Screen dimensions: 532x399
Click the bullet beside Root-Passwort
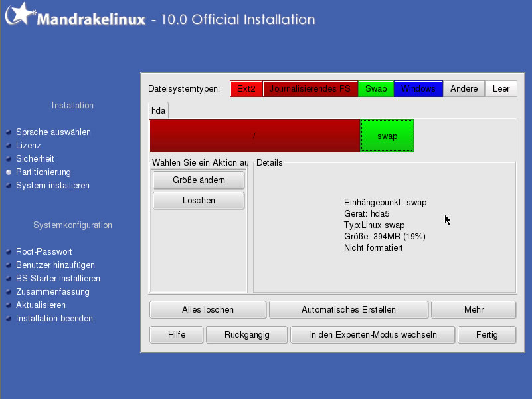point(9,252)
